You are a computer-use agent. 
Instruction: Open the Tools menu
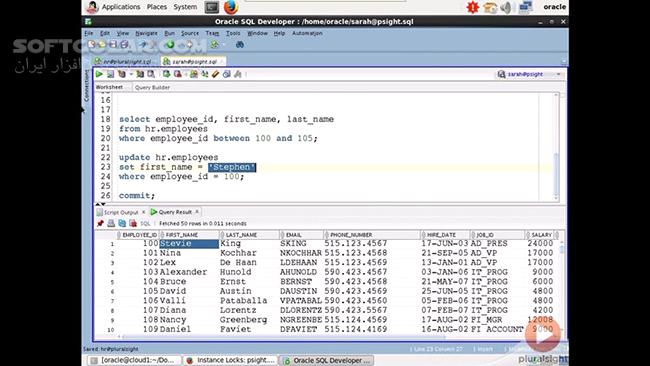pyautogui.click(x=233, y=33)
